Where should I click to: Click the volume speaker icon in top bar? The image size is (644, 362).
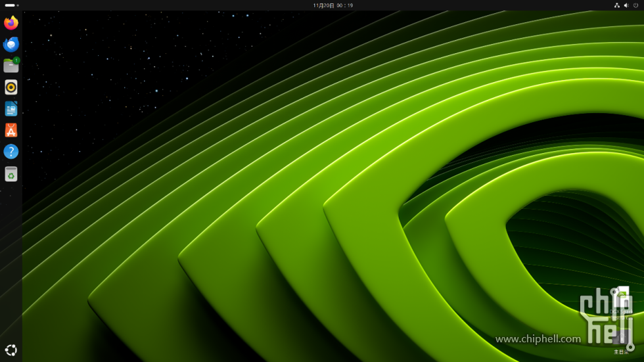tap(626, 5)
